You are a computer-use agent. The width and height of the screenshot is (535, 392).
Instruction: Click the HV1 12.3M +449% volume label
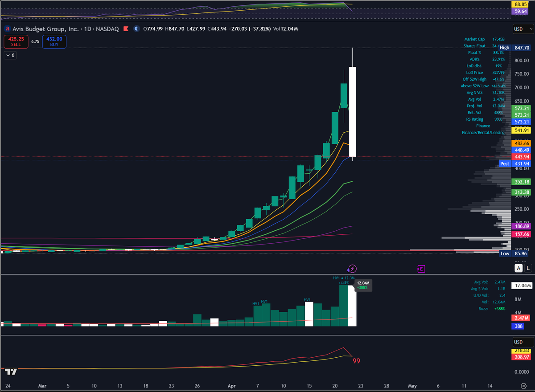[x=344, y=280]
